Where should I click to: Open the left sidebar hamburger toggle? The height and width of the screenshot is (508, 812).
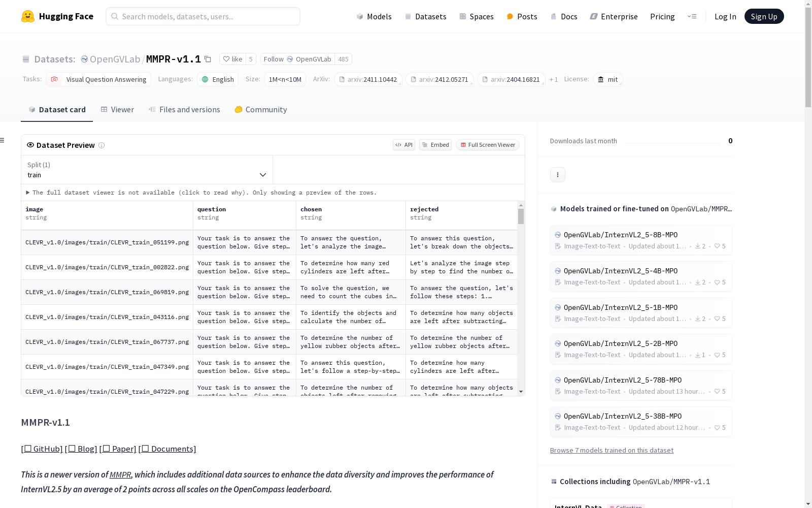[x=3, y=140]
